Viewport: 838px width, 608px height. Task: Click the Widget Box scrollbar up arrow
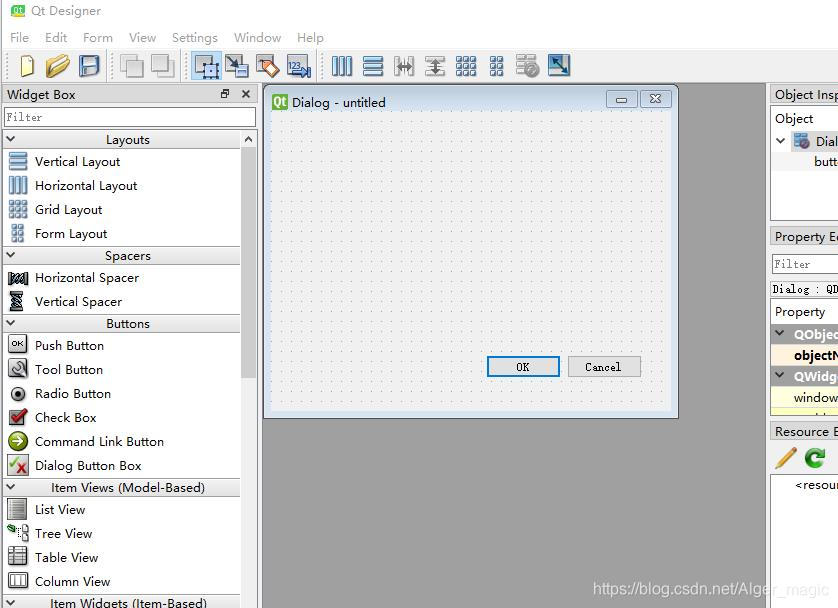pos(249,139)
